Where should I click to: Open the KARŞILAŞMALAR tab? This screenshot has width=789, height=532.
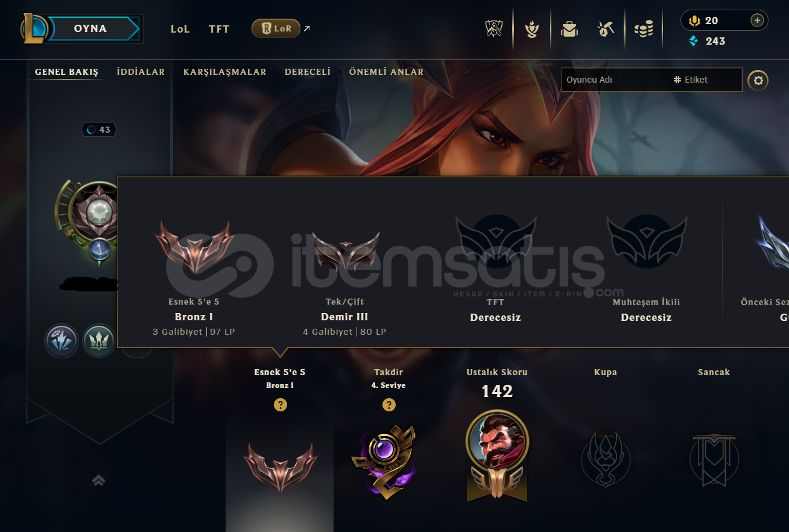coord(225,72)
